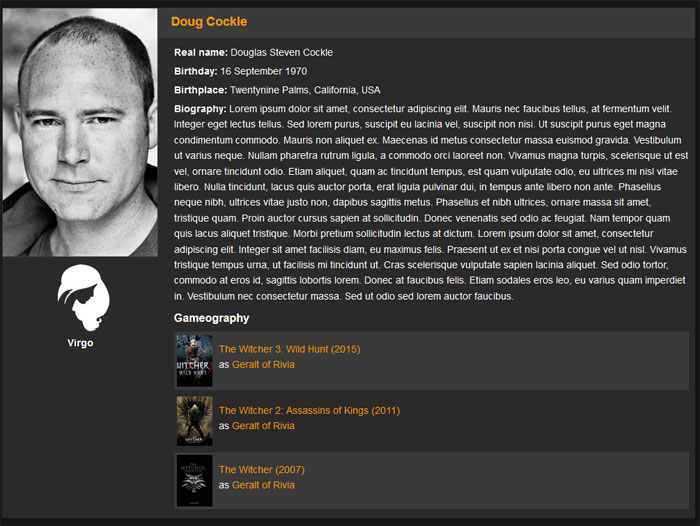The height and width of the screenshot is (526, 700).
Task: Click Geralt of Rivia under The Witcher 3
Action: coord(263,365)
